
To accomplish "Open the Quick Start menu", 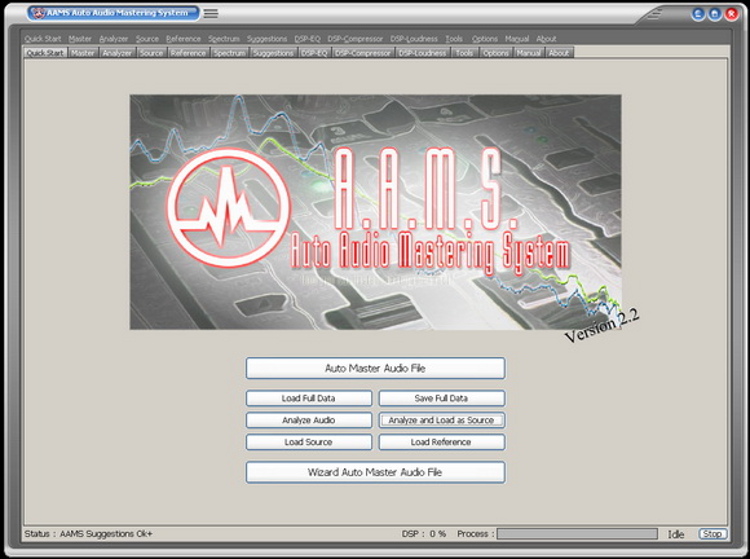I will [43, 39].
